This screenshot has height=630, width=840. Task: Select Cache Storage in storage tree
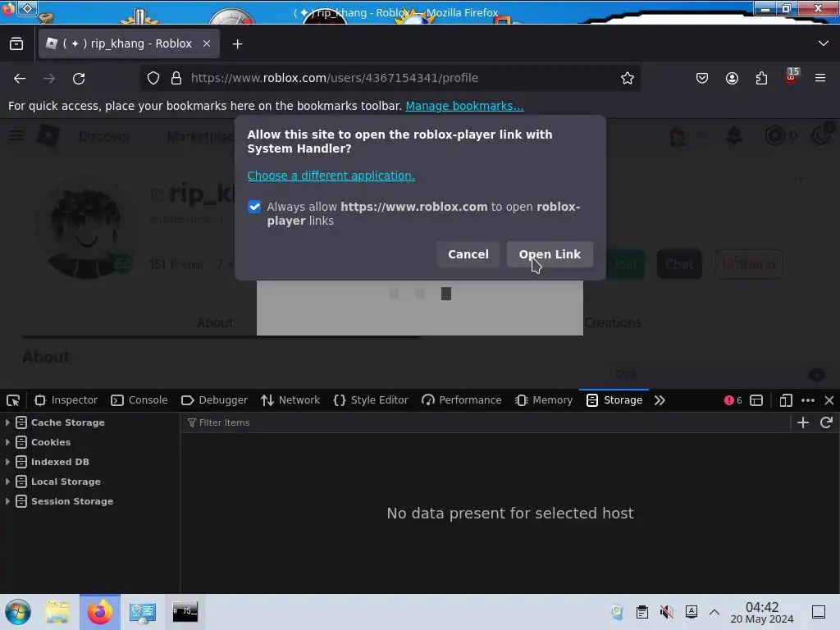pyautogui.click(x=67, y=422)
